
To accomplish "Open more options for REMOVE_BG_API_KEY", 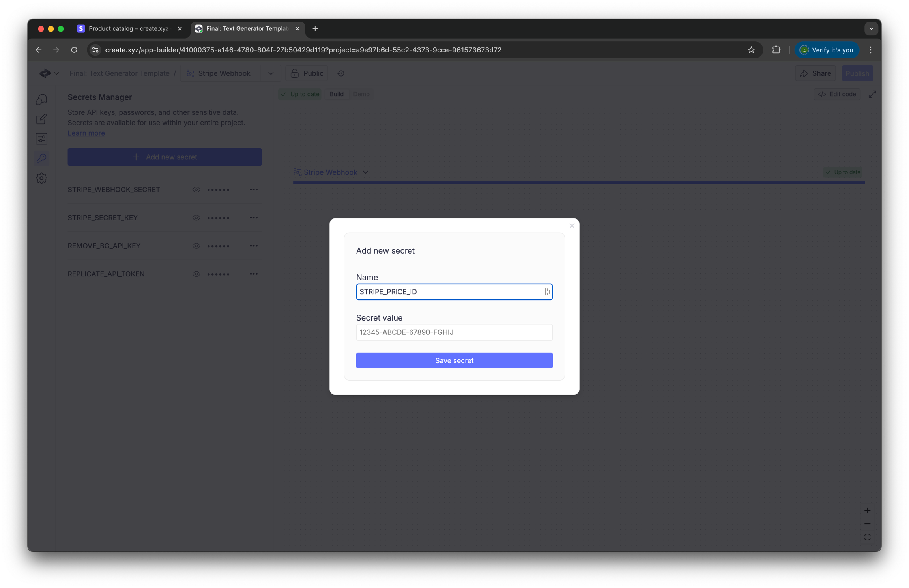I will pyautogui.click(x=254, y=246).
